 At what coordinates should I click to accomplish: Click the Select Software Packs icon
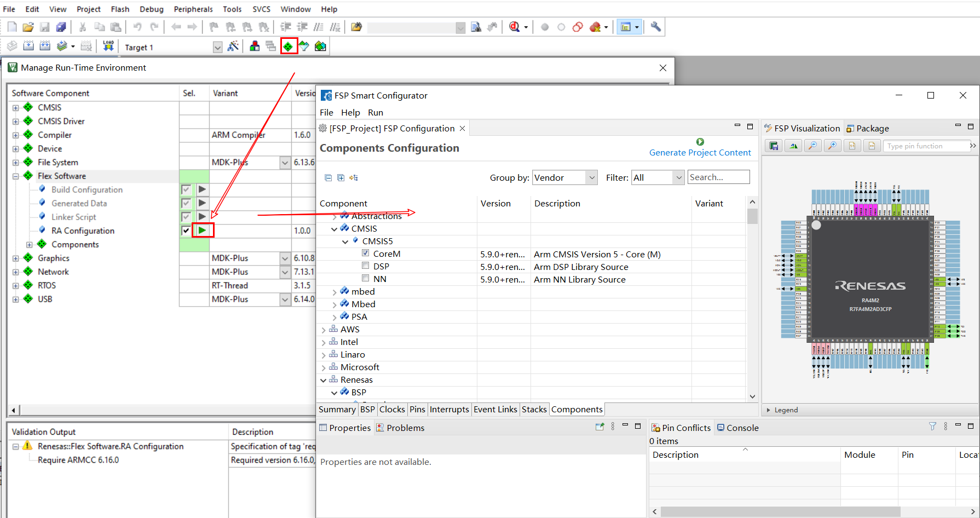point(304,47)
